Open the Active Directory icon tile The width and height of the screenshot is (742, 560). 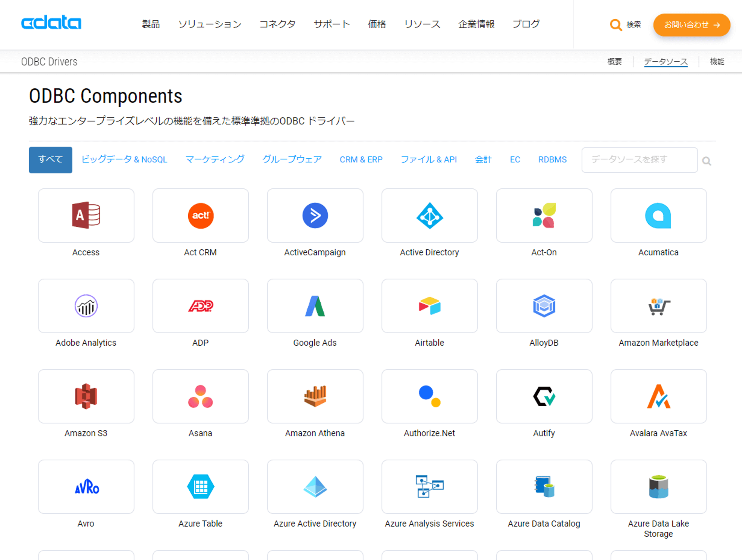point(429,216)
